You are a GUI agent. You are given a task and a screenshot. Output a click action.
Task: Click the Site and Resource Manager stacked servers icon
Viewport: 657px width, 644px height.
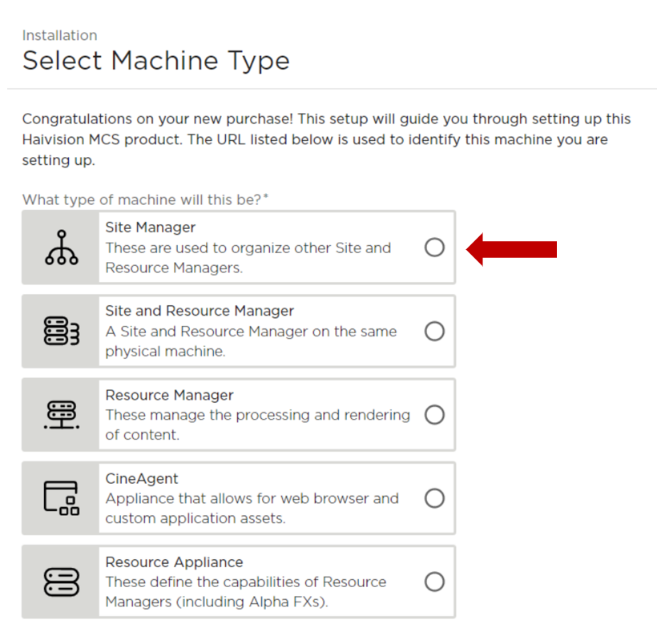(60, 331)
